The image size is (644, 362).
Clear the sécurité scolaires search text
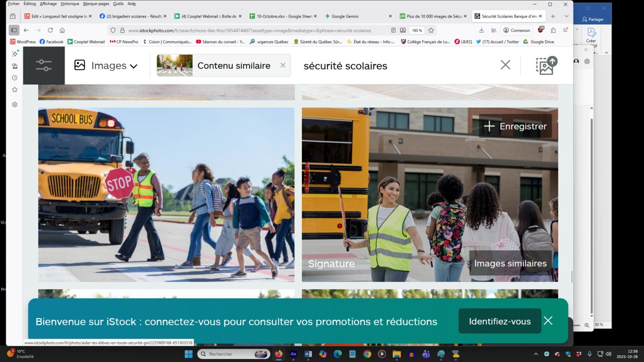click(505, 65)
